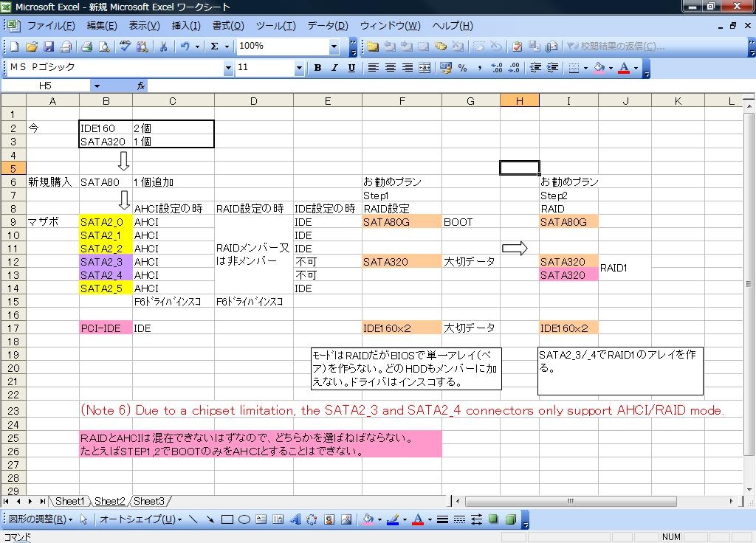Apply Comma style formatting
This screenshot has width=756, height=543.
(480, 68)
